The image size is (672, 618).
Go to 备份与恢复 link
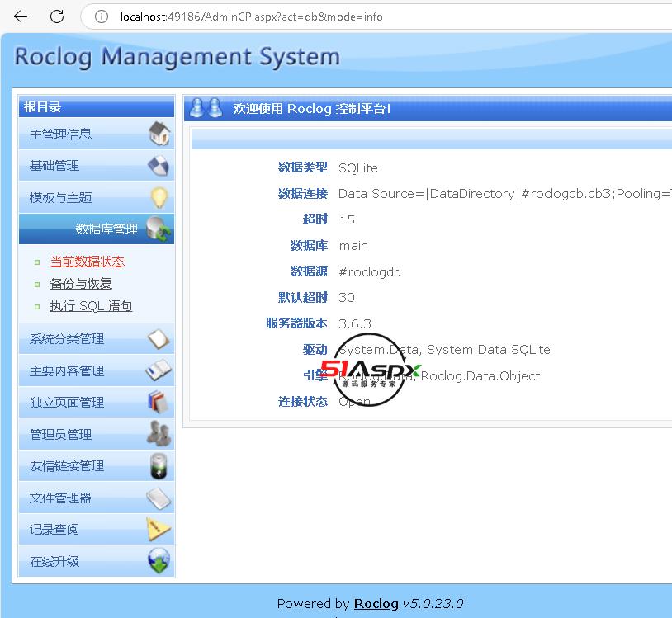[81, 284]
